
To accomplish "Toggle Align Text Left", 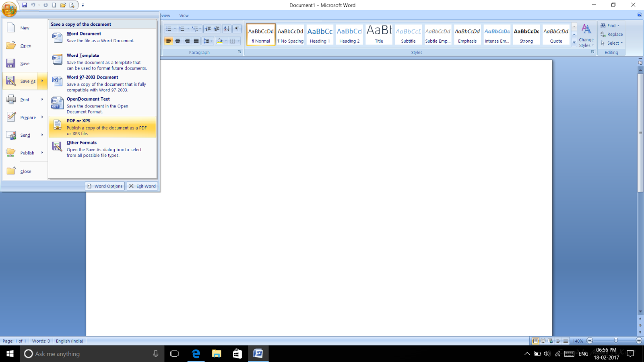I will click(169, 41).
